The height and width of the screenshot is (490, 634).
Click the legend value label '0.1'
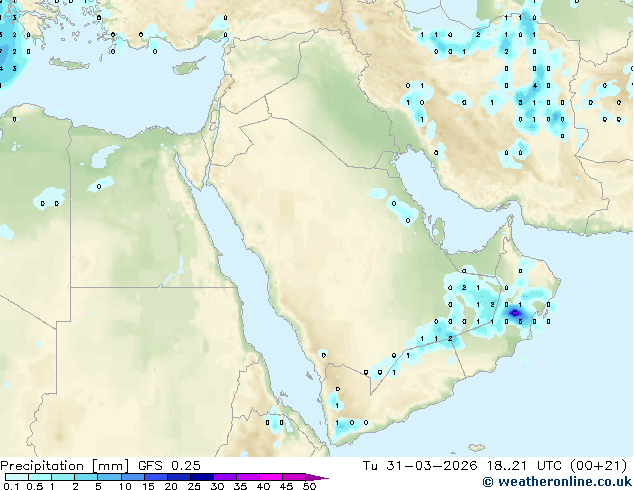click(x=10, y=486)
